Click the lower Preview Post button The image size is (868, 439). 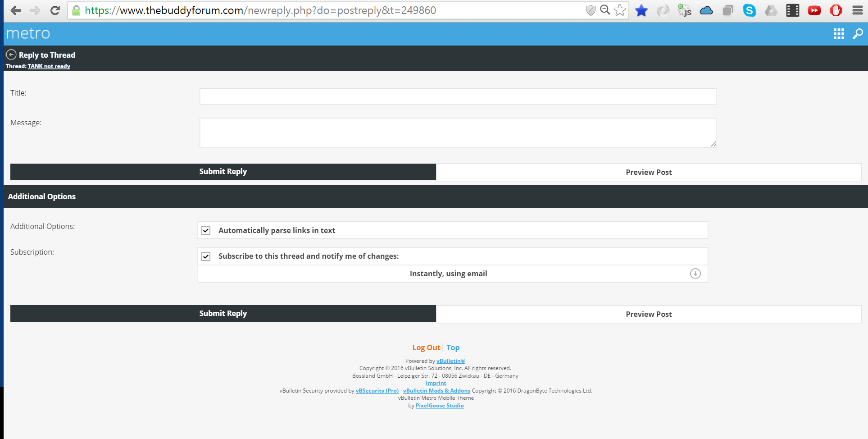pos(649,314)
